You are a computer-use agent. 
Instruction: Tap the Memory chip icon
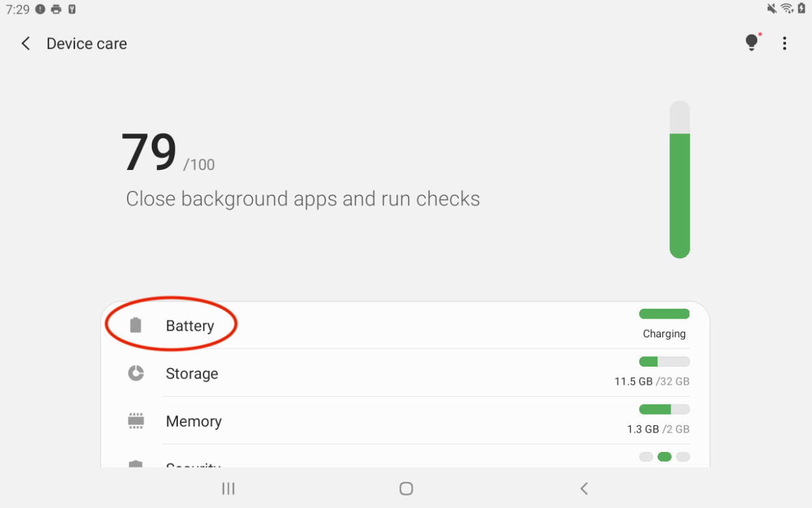pos(136,421)
